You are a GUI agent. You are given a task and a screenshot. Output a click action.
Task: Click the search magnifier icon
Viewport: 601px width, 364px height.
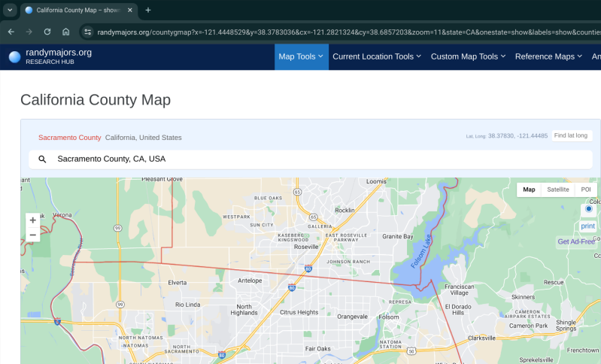(x=42, y=159)
